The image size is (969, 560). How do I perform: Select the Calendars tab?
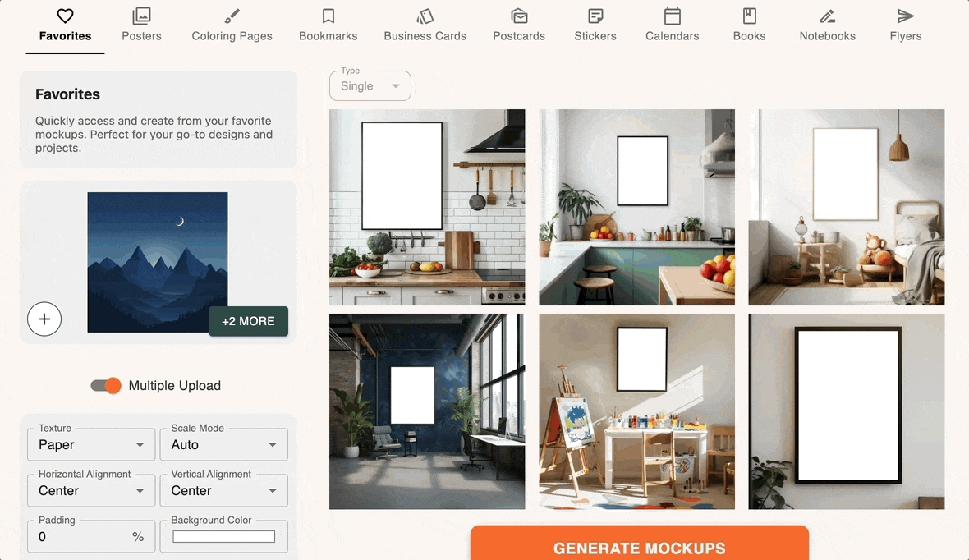point(673,26)
